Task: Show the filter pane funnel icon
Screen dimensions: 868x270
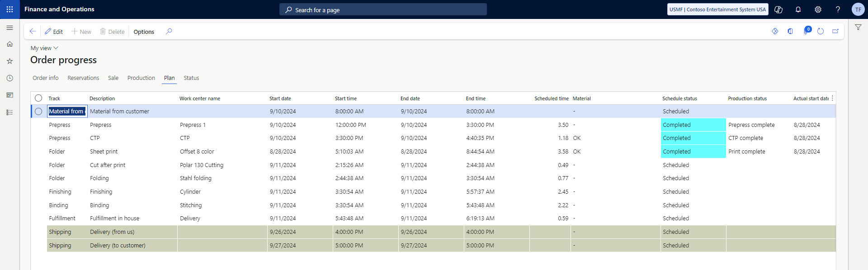Action: point(858,28)
